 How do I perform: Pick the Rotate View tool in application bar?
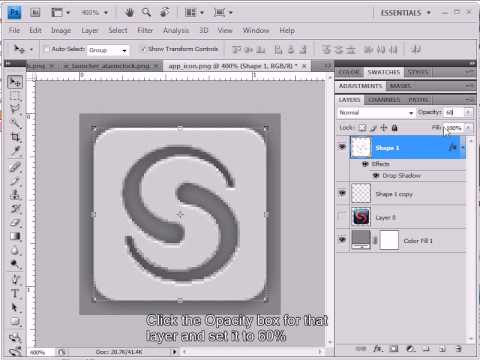click(164, 13)
